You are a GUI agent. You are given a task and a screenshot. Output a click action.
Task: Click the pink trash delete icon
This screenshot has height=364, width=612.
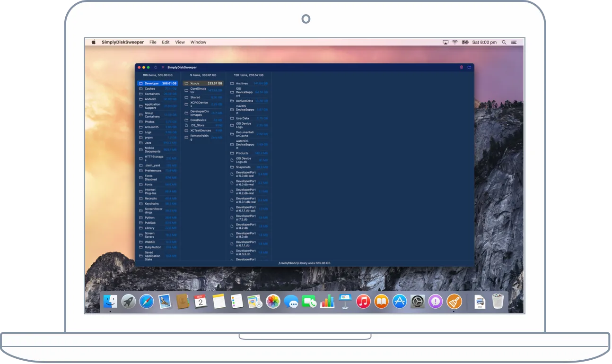pyautogui.click(x=462, y=67)
